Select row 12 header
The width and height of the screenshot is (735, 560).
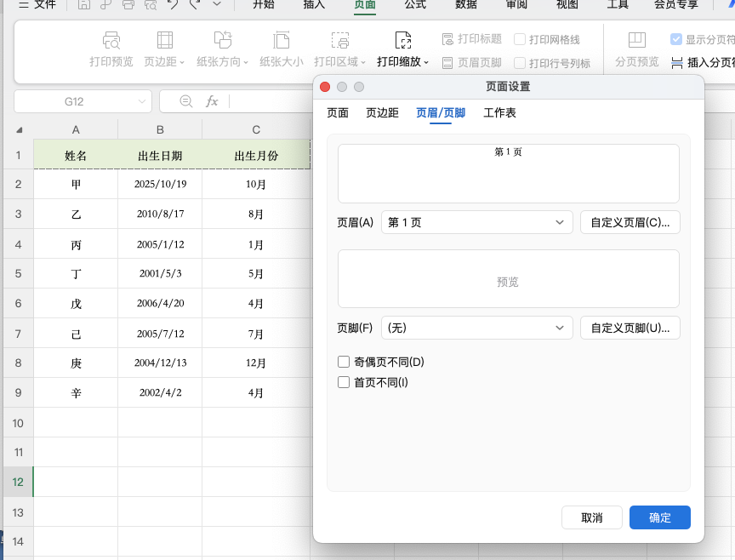18,482
